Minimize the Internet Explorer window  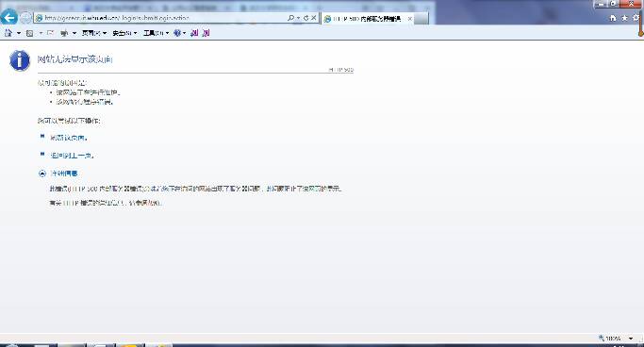pos(601,3)
